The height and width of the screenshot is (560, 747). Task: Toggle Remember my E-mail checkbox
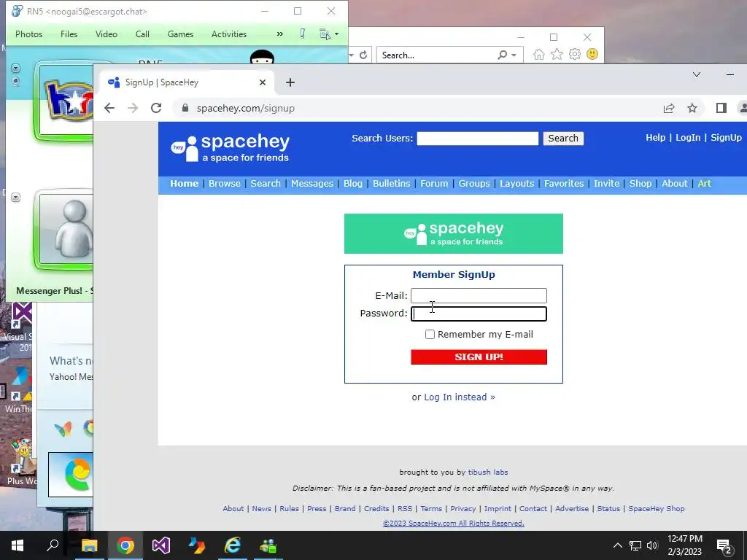[430, 334]
